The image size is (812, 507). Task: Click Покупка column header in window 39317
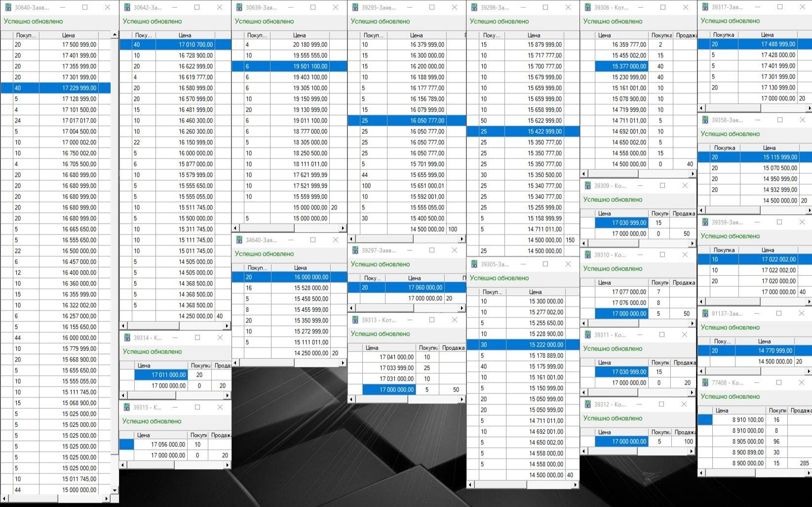pos(724,35)
